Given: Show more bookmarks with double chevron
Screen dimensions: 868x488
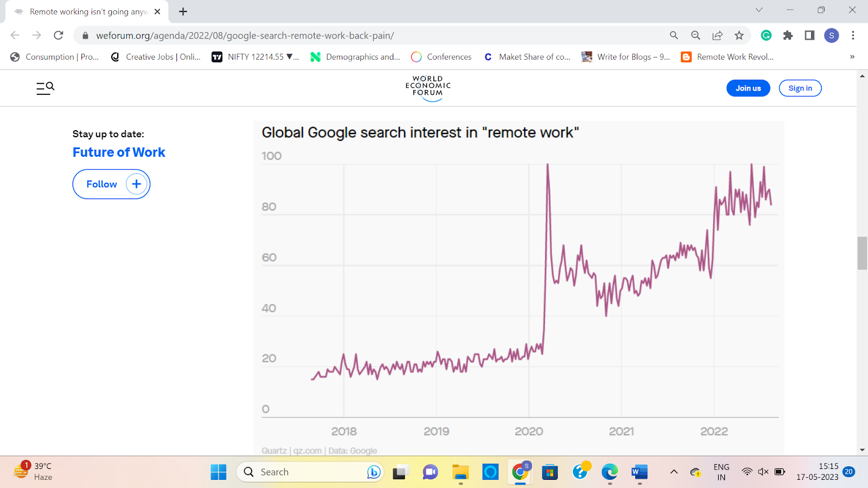Looking at the screenshot, I should pyautogui.click(x=852, y=57).
